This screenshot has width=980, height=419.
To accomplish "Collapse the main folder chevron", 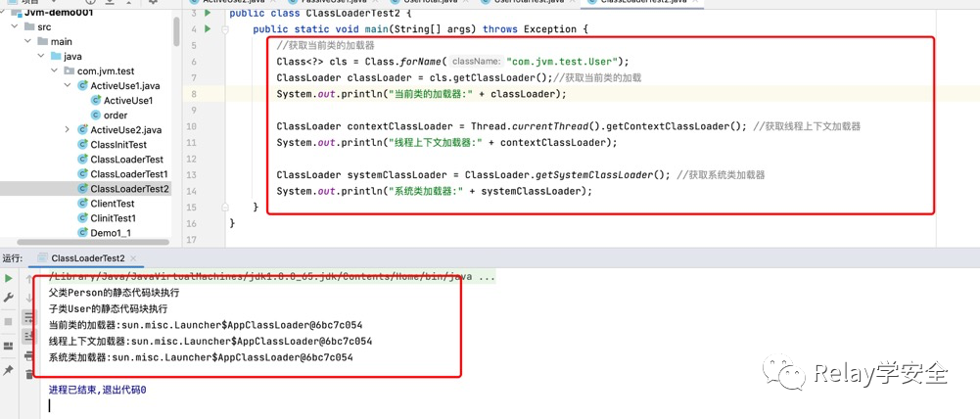I will (27, 41).
